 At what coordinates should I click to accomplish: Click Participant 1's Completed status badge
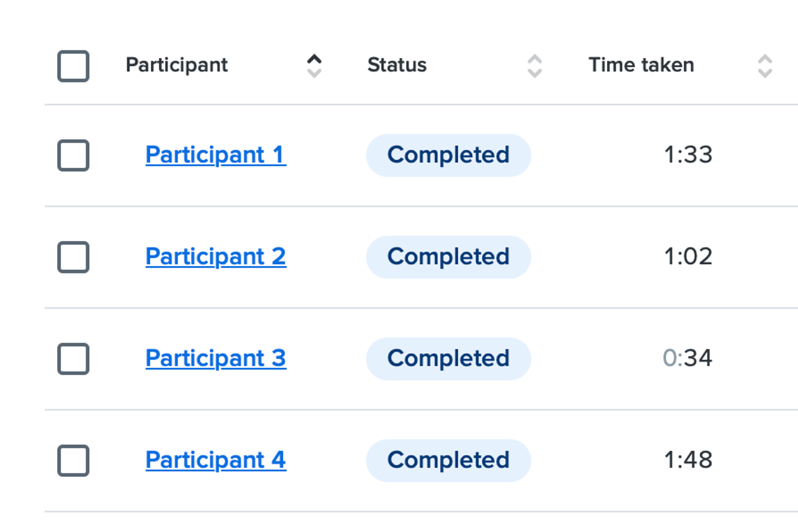pyautogui.click(x=448, y=155)
